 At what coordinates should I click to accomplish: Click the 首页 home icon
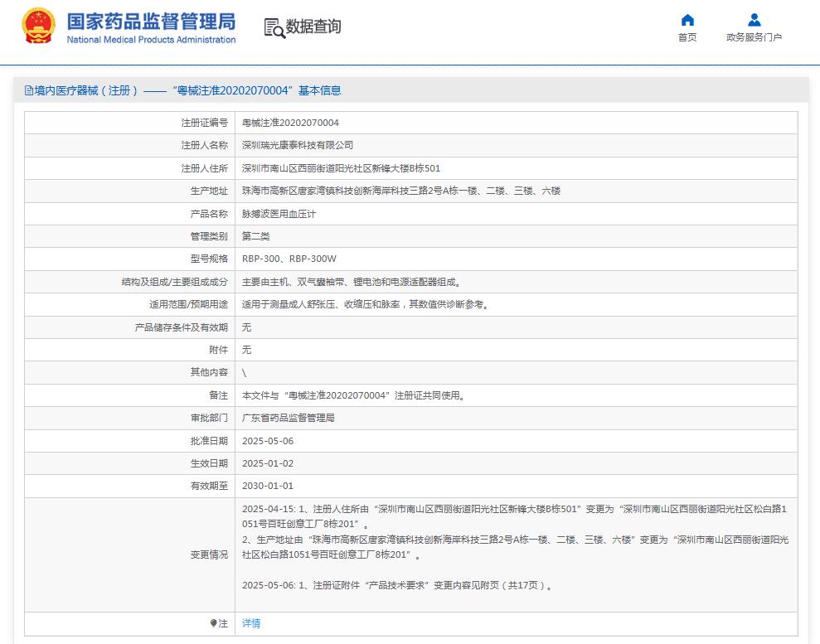[x=687, y=21]
